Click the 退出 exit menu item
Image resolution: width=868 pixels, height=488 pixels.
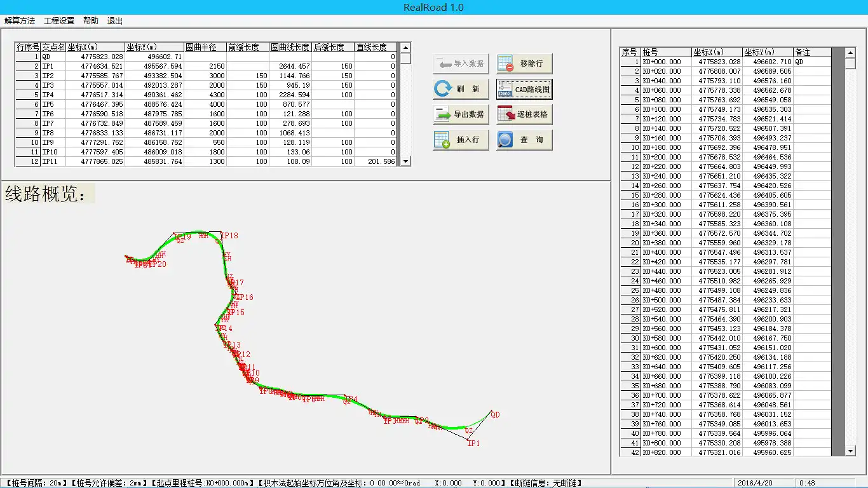point(115,21)
